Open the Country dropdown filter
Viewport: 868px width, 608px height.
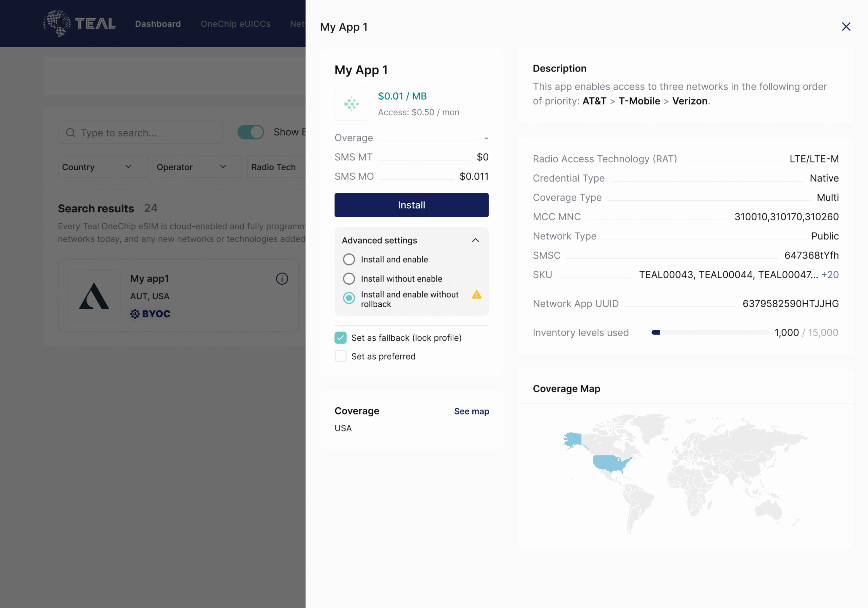click(x=102, y=167)
